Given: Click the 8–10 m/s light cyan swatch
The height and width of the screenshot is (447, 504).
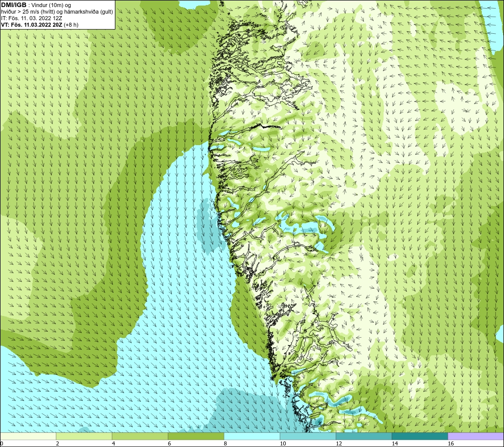Looking at the screenshot, I should pyautogui.click(x=252, y=436).
